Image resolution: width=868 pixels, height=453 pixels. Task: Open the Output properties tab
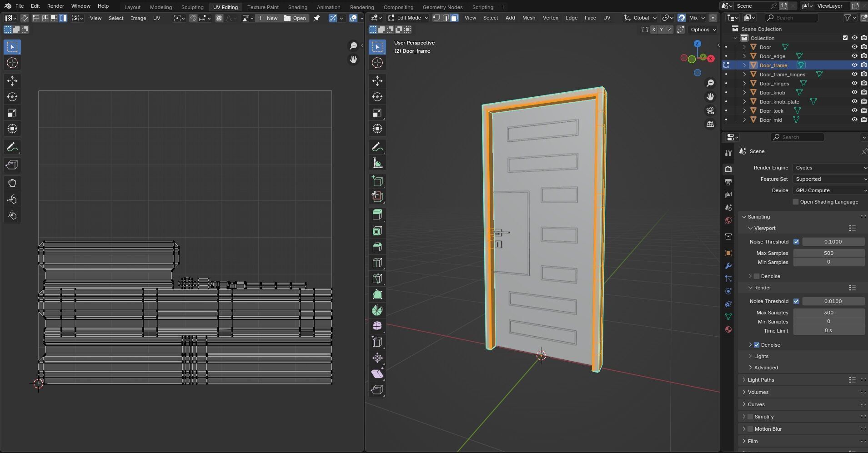728,182
